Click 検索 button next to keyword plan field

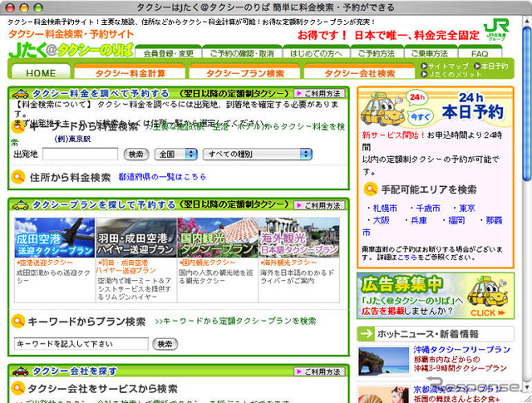point(165,344)
